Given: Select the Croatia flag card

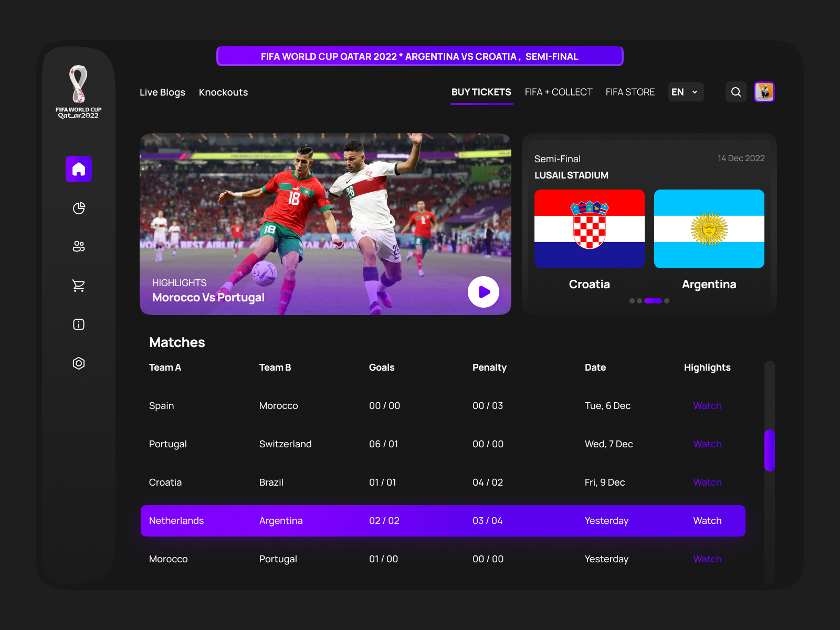Looking at the screenshot, I should click(589, 228).
